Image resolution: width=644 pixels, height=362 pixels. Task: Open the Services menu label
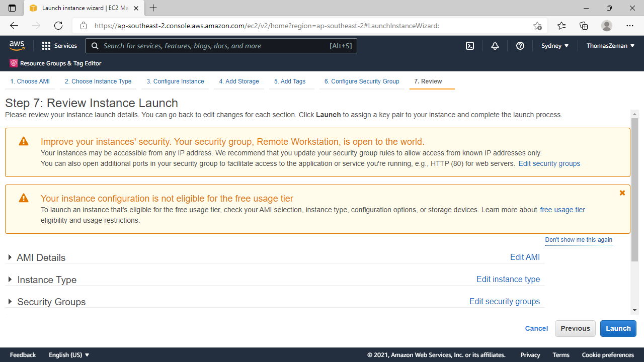[65, 46]
